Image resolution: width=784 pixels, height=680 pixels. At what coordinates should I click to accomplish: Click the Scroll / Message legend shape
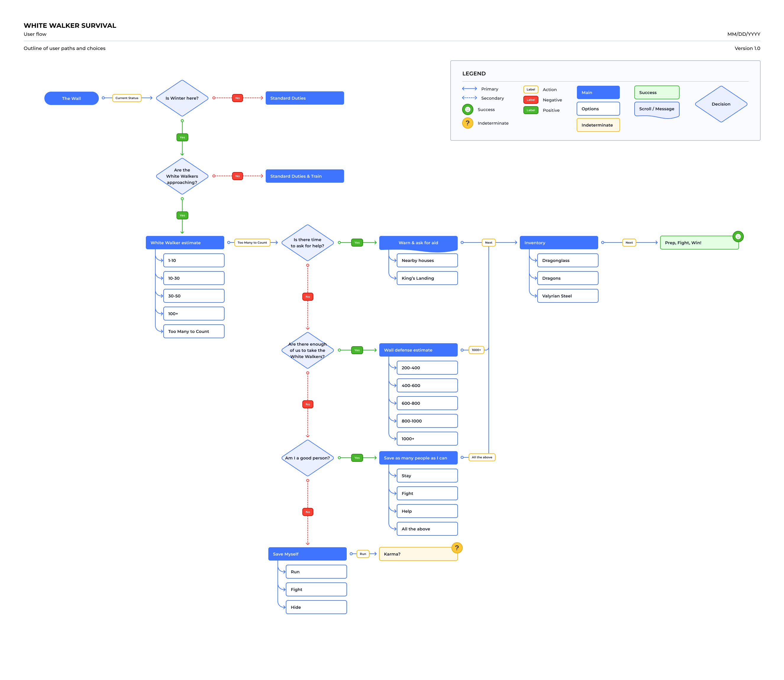coord(656,109)
